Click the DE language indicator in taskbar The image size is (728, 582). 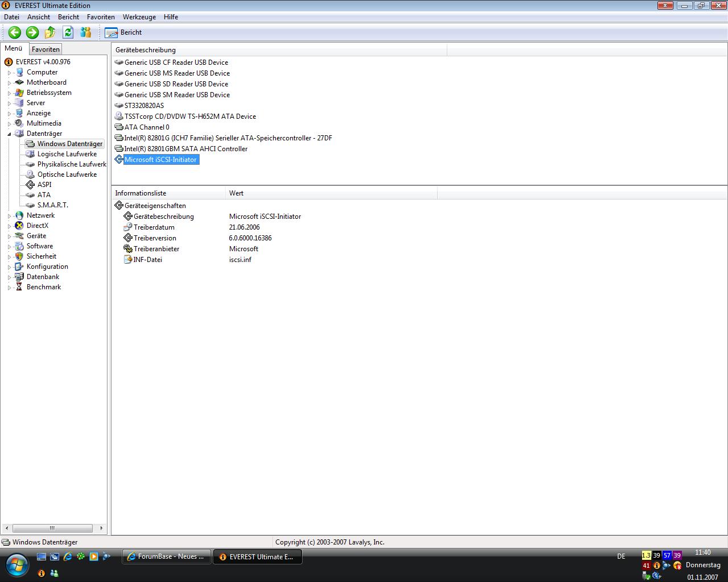click(621, 556)
